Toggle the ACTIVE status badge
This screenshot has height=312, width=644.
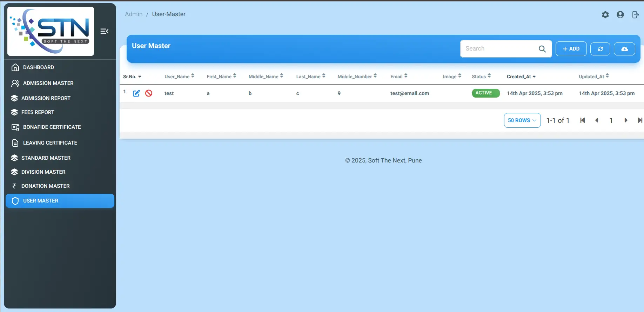click(x=485, y=93)
